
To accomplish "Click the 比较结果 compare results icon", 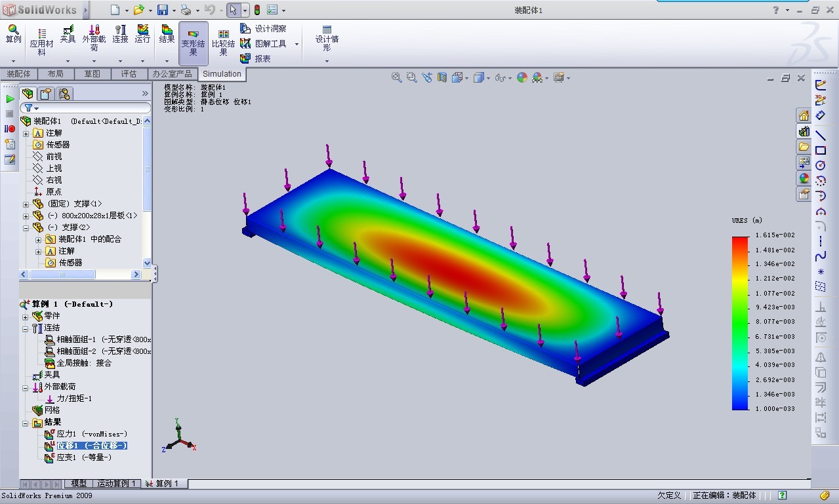I will tap(223, 42).
